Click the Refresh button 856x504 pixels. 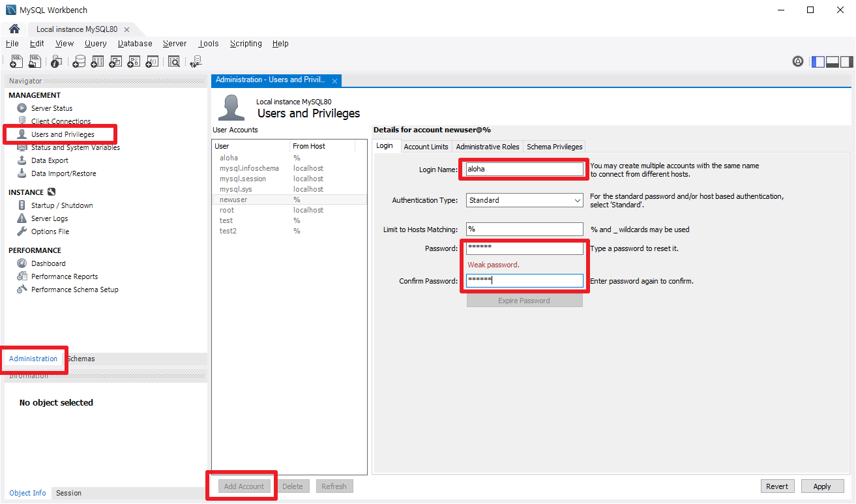(334, 486)
